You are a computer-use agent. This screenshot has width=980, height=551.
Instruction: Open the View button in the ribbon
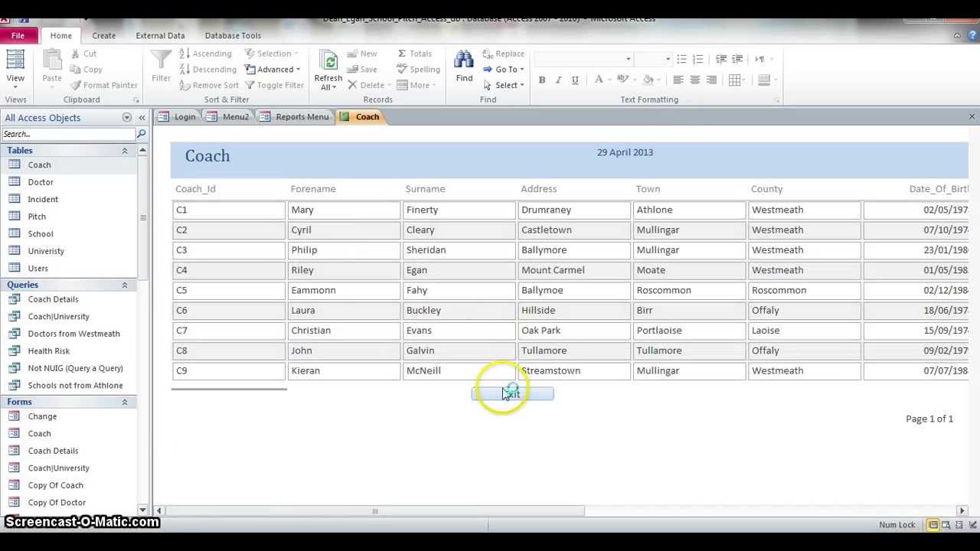point(15,68)
